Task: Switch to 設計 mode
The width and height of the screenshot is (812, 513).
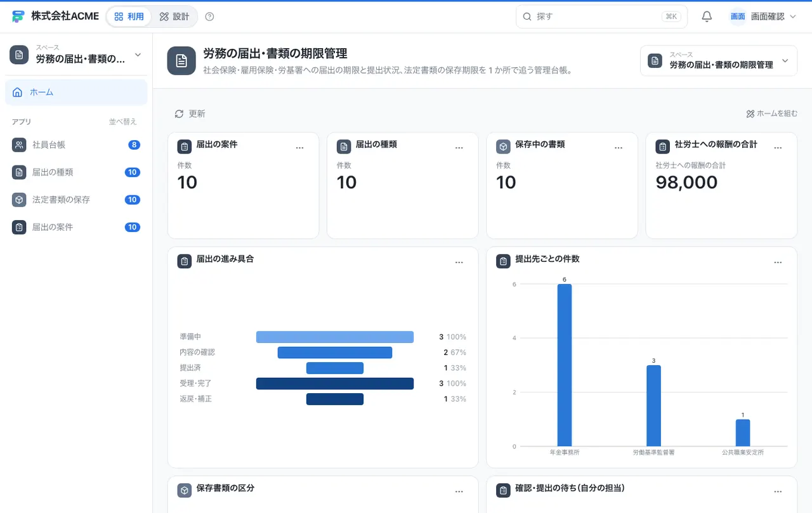Action: (x=174, y=16)
